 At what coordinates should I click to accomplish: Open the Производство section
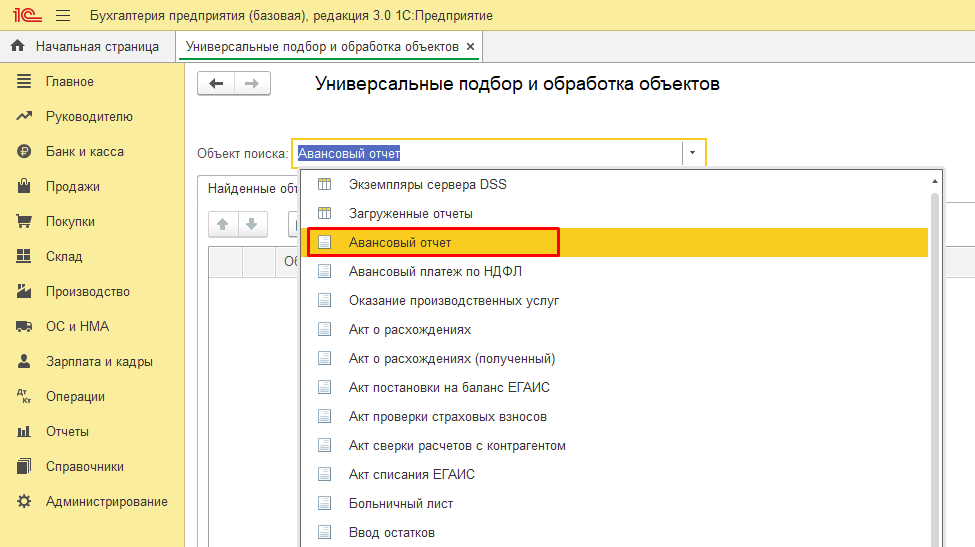tap(87, 292)
